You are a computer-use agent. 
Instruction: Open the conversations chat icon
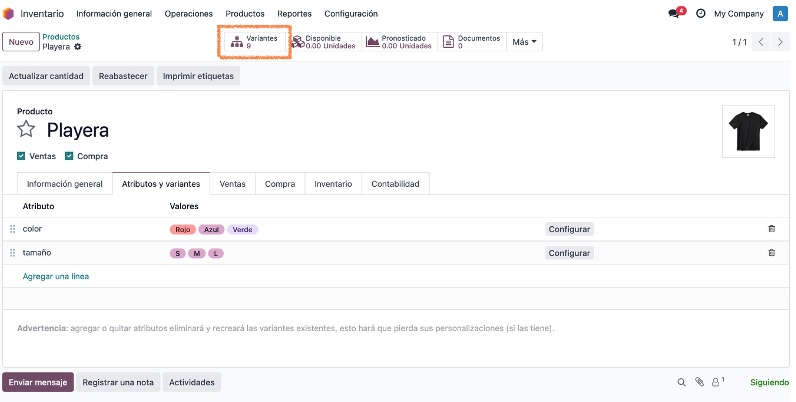(674, 14)
